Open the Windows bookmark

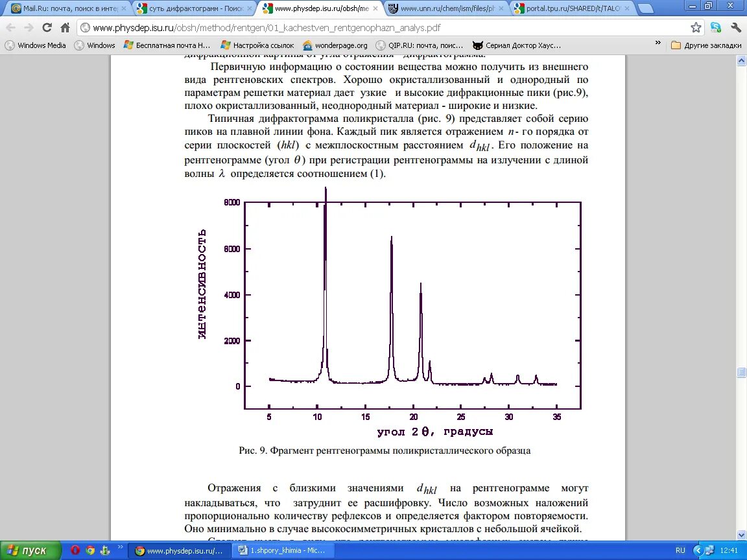pyautogui.click(x=95, y=45)
